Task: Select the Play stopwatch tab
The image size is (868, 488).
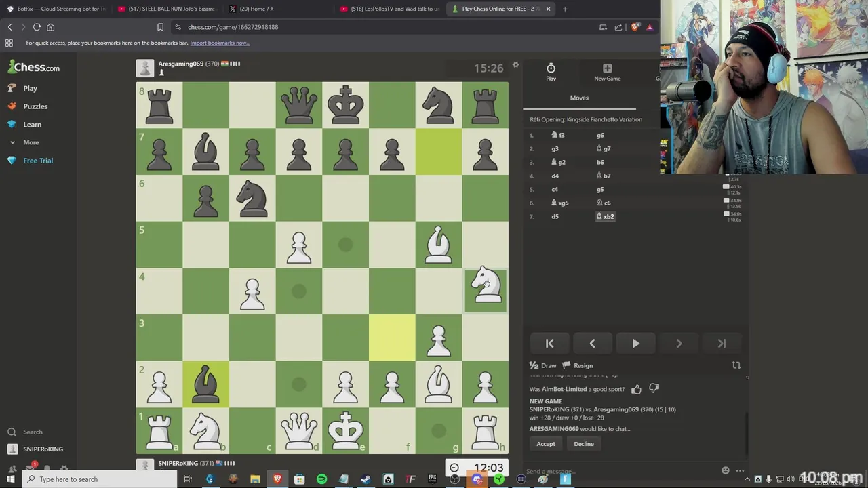Action: (x=551, y=72)
